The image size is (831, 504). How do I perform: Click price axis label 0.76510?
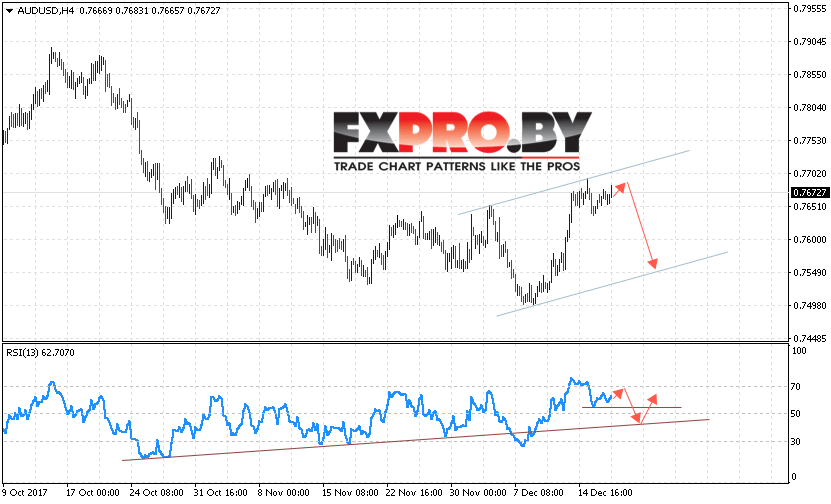809,206
